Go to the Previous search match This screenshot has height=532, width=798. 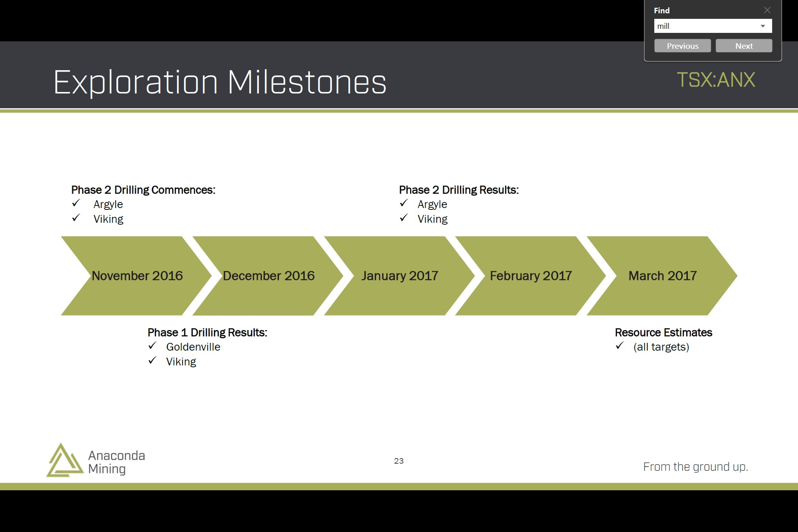pyautogui.click(x=682, y=46)
